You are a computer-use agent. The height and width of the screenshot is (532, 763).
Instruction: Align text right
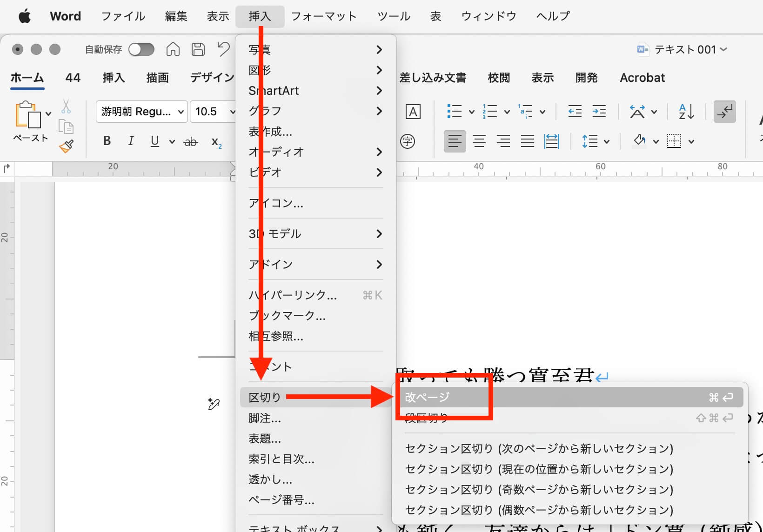coord(503,141)
